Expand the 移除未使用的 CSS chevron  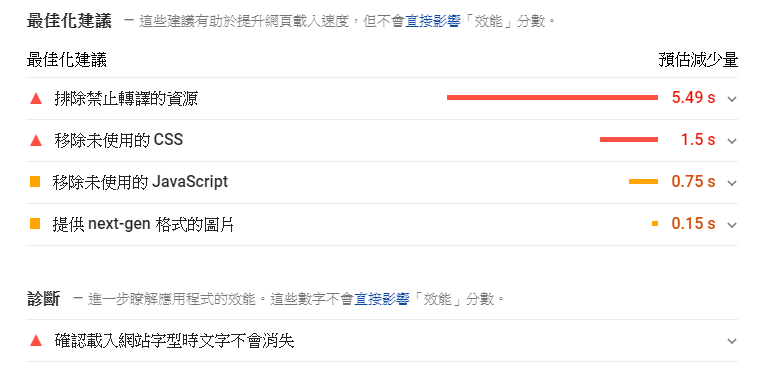click(x=731, y=141)
